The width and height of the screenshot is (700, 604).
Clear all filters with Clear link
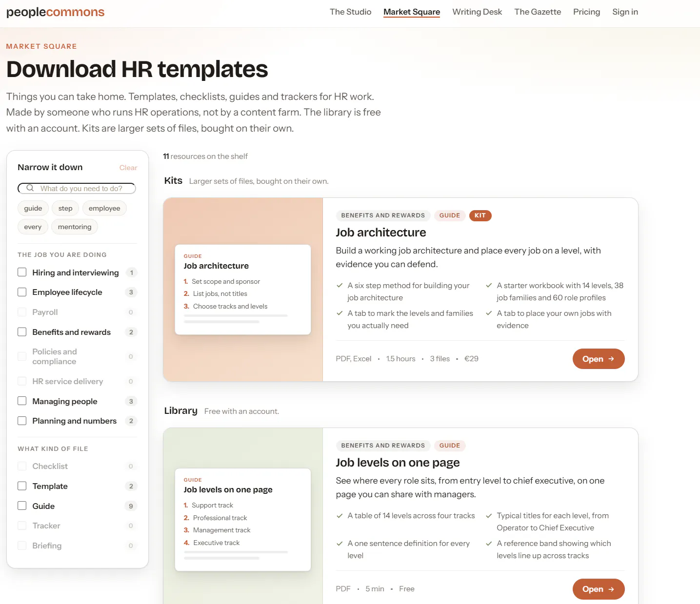pos(128,168)
